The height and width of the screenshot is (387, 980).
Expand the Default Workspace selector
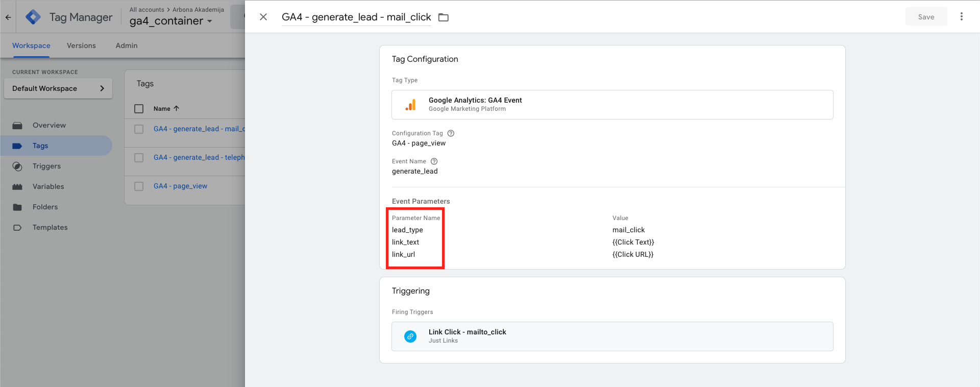click(58, 88)
